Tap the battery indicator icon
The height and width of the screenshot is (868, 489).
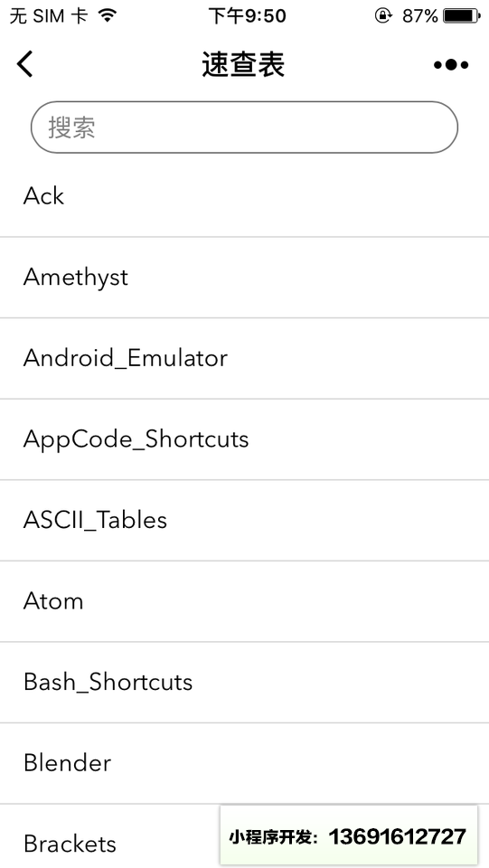[461, 16]
